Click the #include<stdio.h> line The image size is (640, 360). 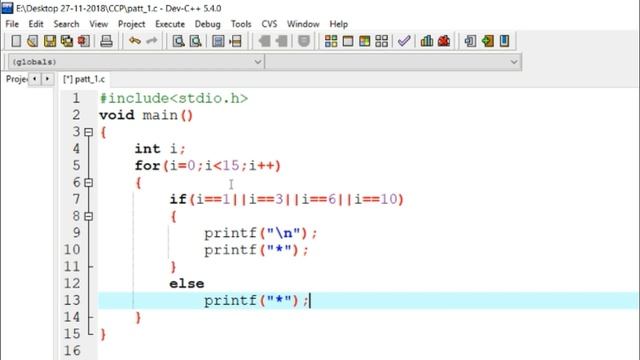[174, 98]
